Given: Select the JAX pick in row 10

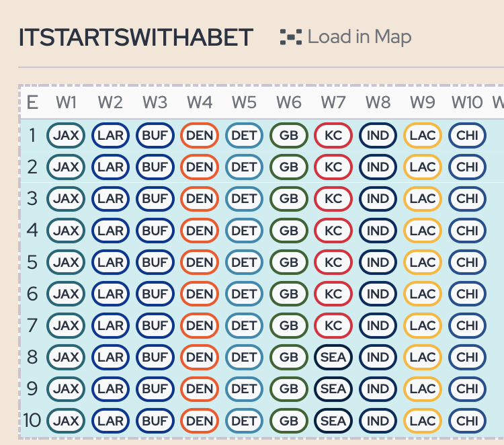Looking at the screenshot, I should [66, 421].
